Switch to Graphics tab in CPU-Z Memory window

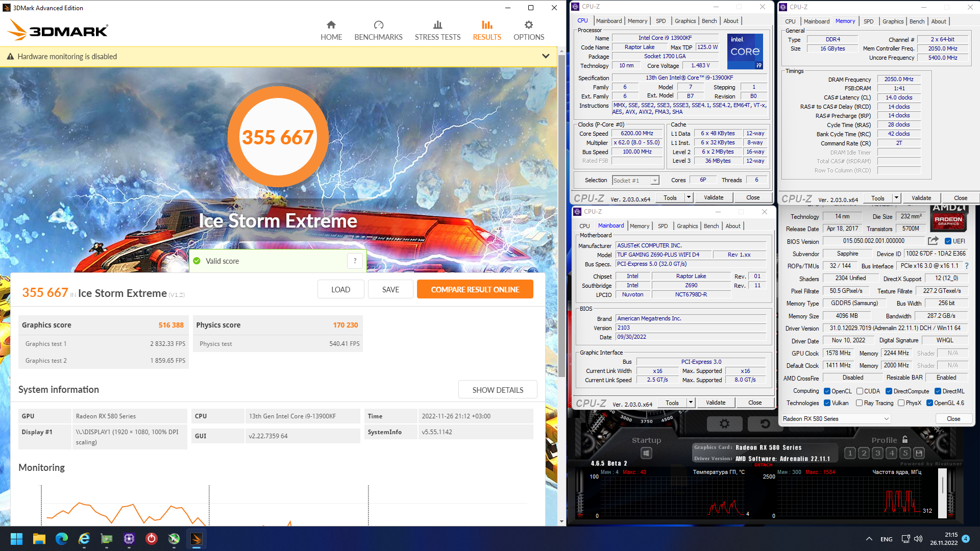click(x=893, y=21)
